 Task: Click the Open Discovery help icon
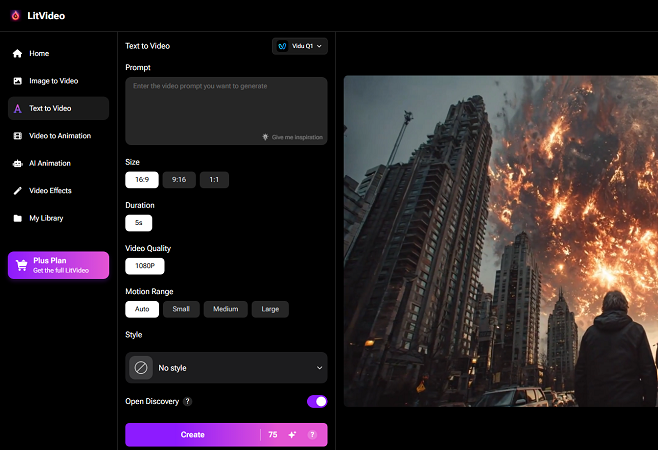(x=187, y=401)
